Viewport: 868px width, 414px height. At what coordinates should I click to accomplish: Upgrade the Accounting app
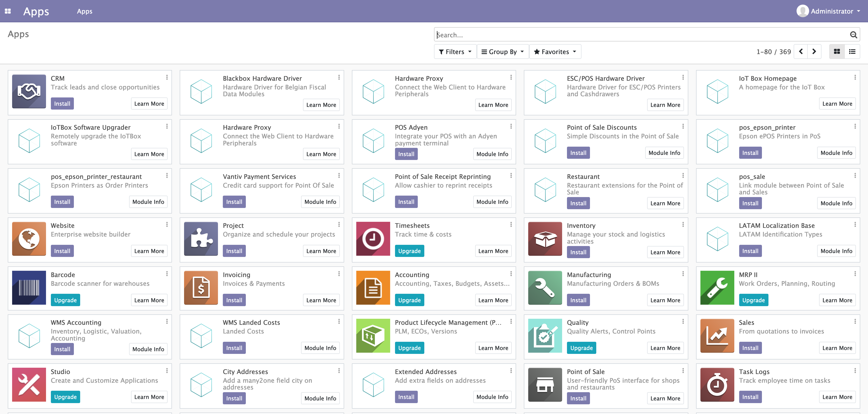coord(409,300)
